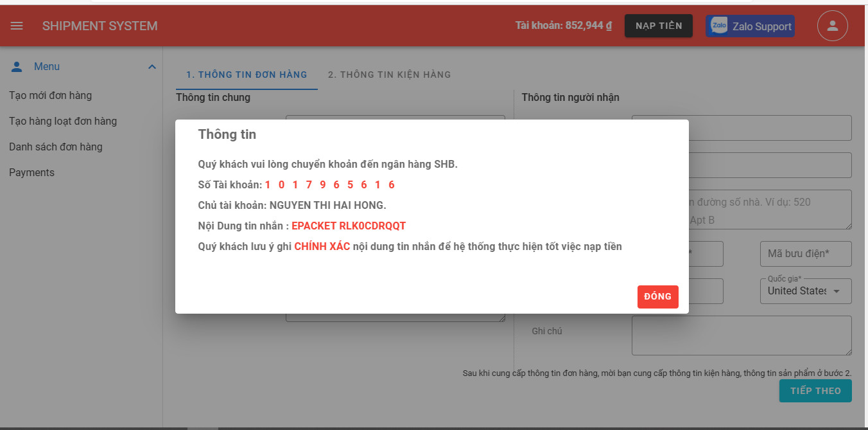Open Tạo mới đơn hàng menu item

coord(50,96)
